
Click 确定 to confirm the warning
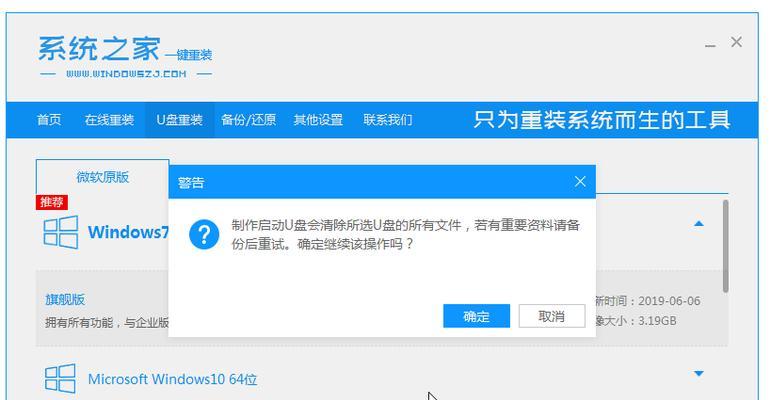click(x=476, y=316)
